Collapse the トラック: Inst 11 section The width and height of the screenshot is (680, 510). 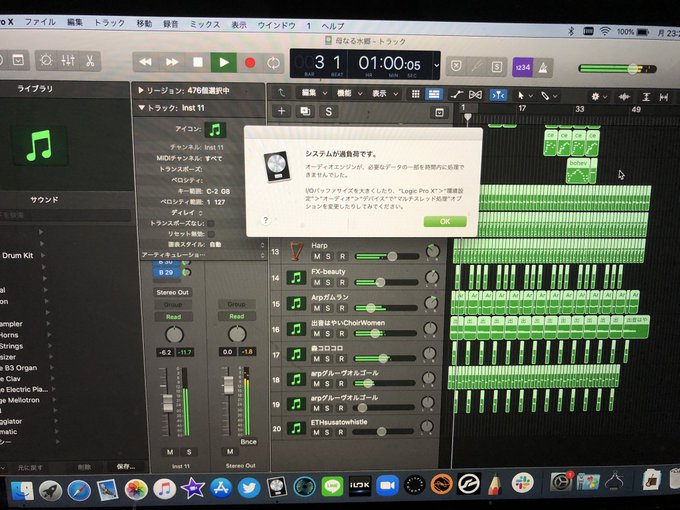point(141,108)
